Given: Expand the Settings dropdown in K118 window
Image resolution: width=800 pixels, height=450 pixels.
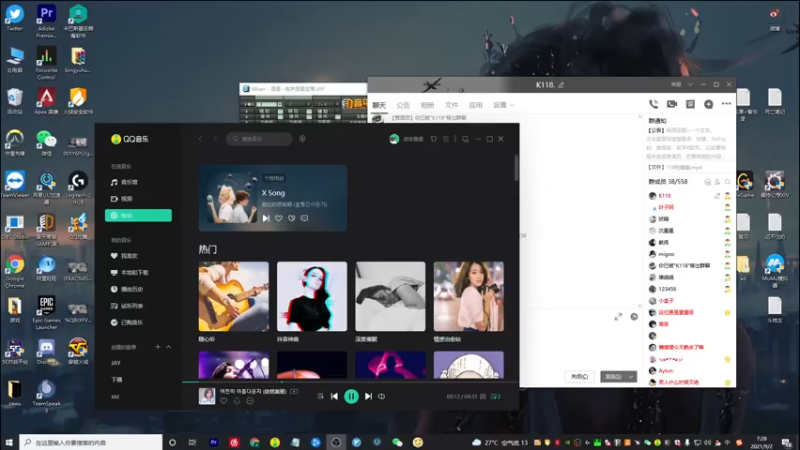Looking at the screenshot, I should point(503,105).
